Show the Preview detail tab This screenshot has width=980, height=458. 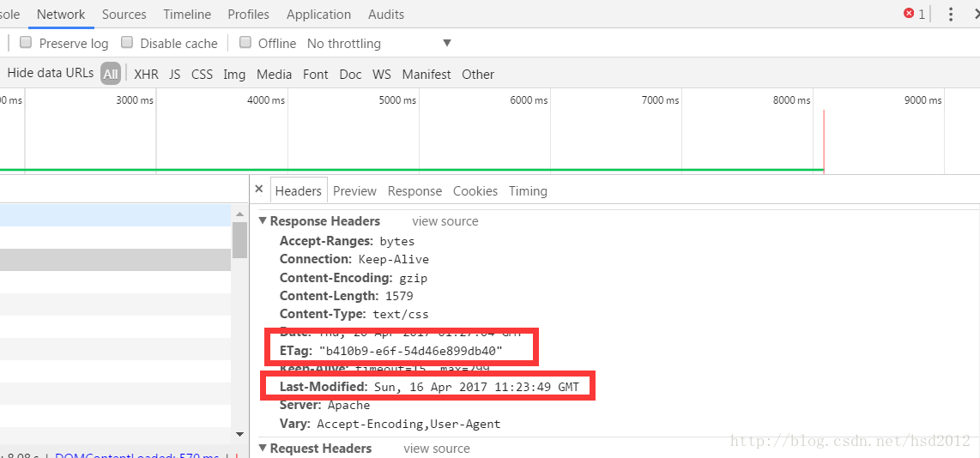click(354, 190)
